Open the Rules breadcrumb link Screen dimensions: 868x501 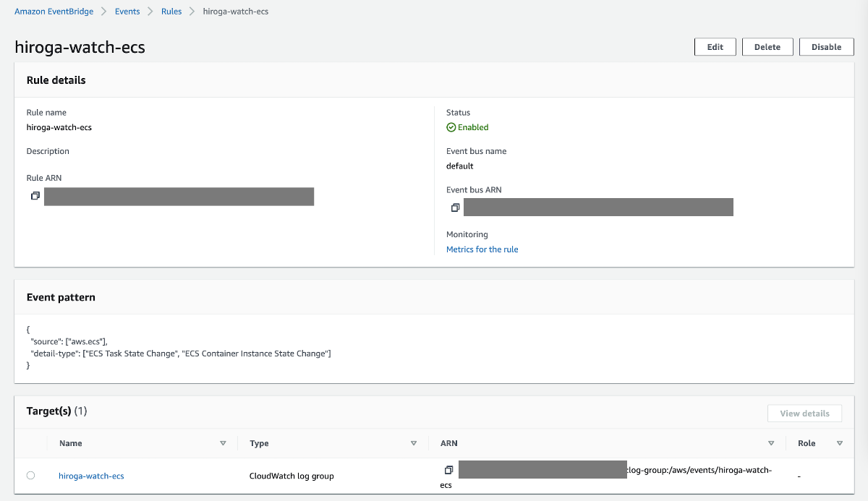pos(171,12)
